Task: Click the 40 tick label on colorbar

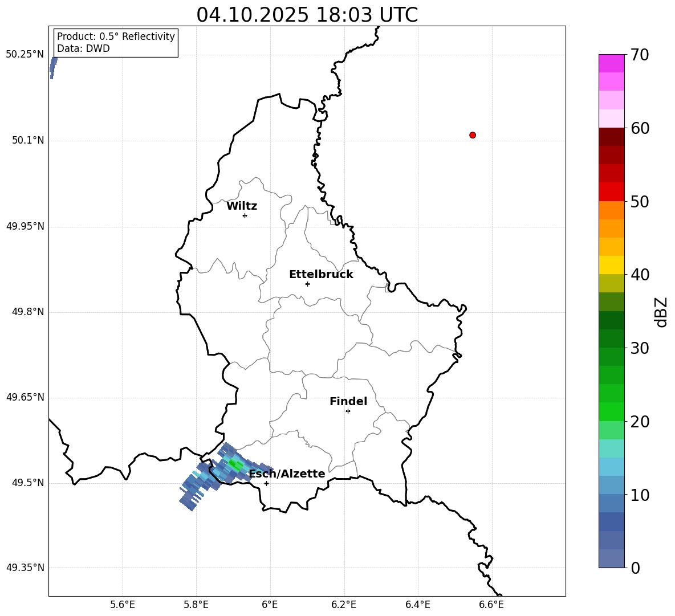Action: point(640,275)
